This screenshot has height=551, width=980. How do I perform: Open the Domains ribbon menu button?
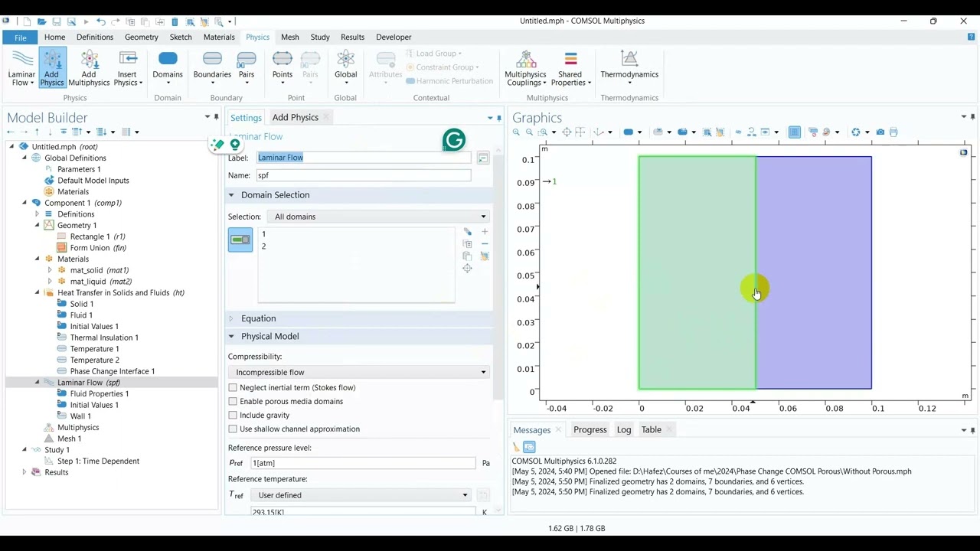tap(168, 68)
